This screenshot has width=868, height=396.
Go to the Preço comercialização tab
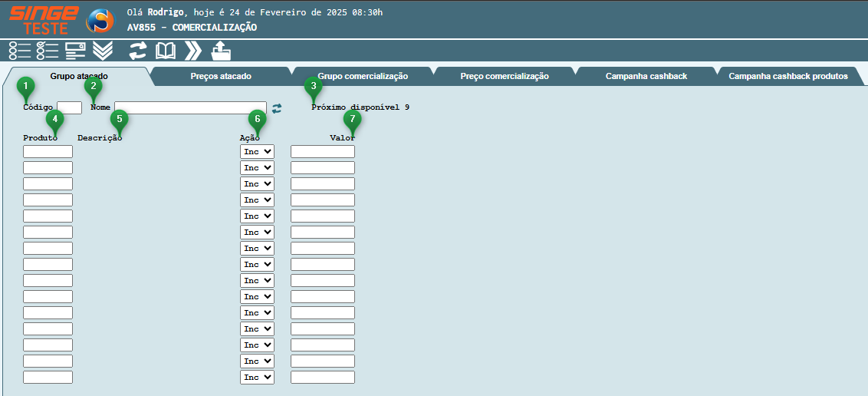pyautogui.click(x=505, y=77)
